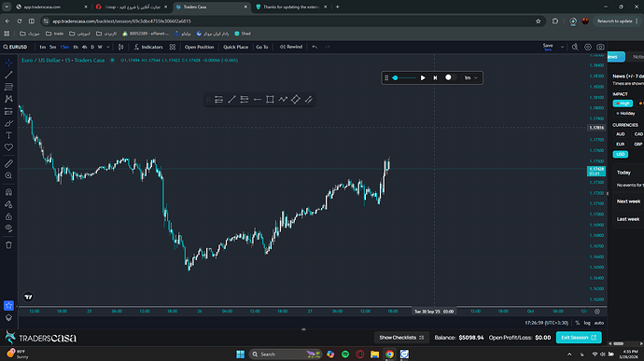
Task: Toggle magnet mode in left toolbar
Action: point(8,192)
